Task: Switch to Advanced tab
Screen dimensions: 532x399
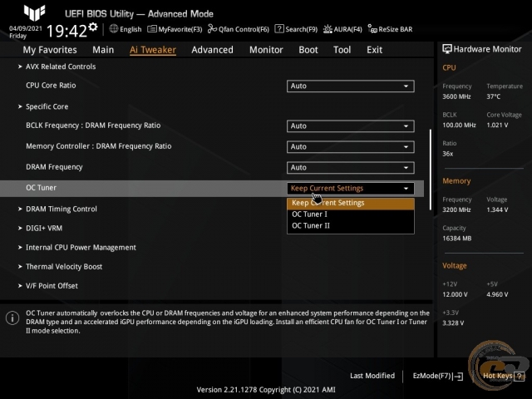Action: pos(213,50)
